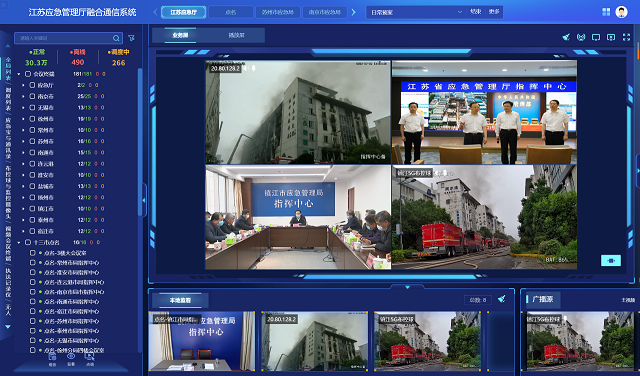Open the 日常预案 dropdown list
This screenshot has width=640, height=376.
coord(416,12)
